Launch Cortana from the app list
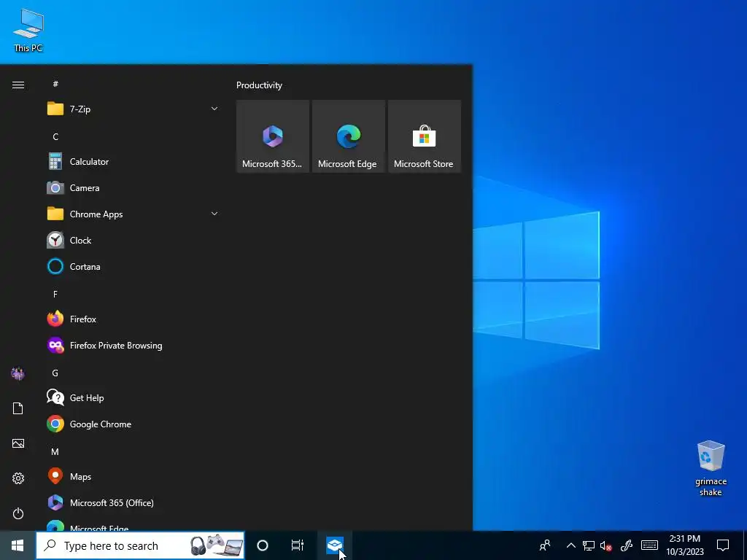747x560 pixels. (133, 267)
